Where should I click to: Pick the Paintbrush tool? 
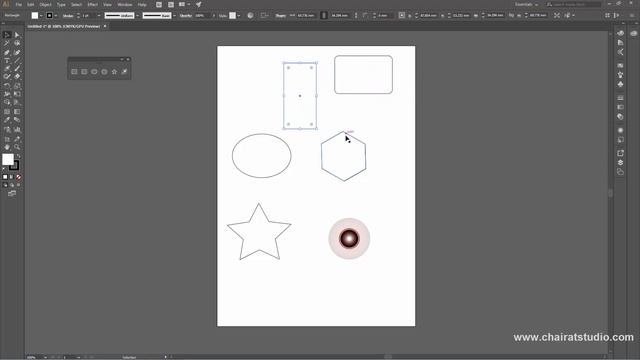[17, 69]
